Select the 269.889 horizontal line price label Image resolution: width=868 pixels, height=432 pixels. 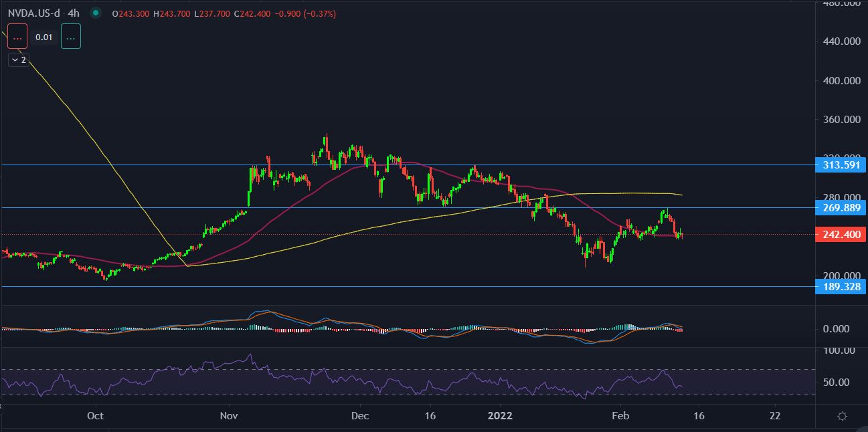[840, 208]
